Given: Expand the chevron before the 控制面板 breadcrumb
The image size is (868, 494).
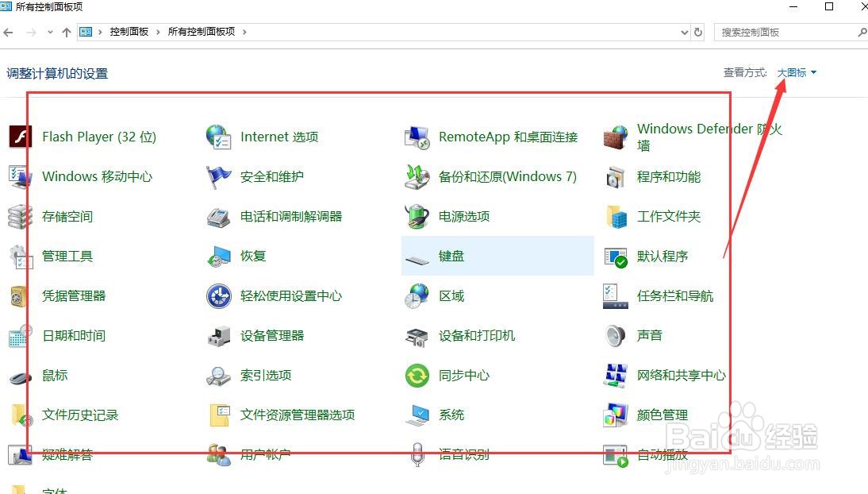Looking at the screenshot, I should (100, 32).
